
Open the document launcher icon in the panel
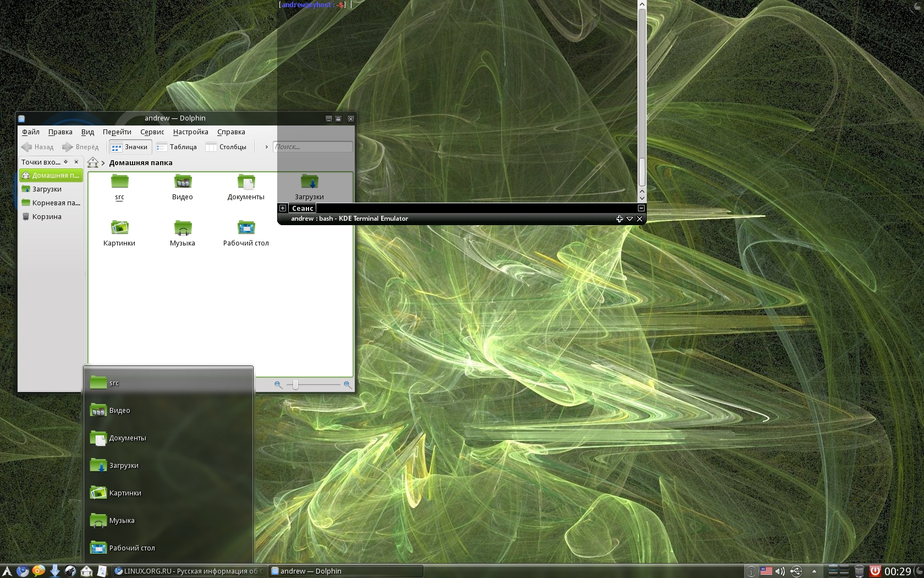click(102, 571)
